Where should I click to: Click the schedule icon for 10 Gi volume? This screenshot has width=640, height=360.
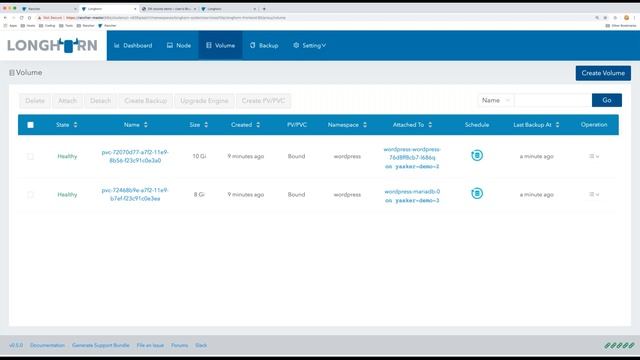477,156
